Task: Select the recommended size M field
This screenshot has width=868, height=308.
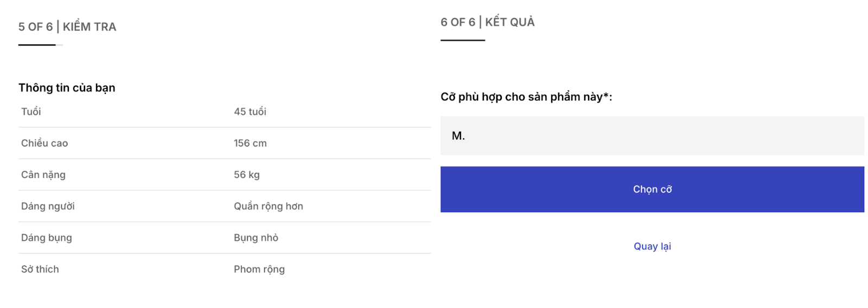Action: pos(652,136)
